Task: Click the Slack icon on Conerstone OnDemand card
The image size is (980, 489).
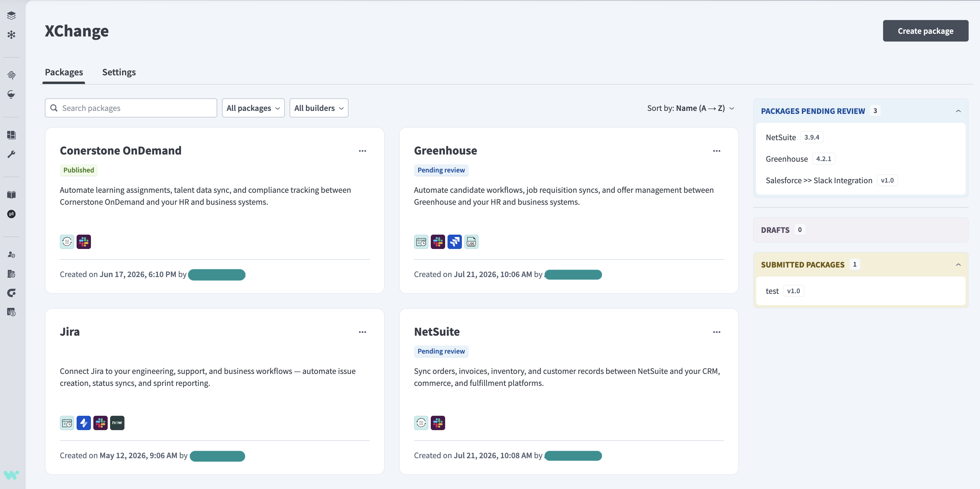Action: click(x=84, y=242)
